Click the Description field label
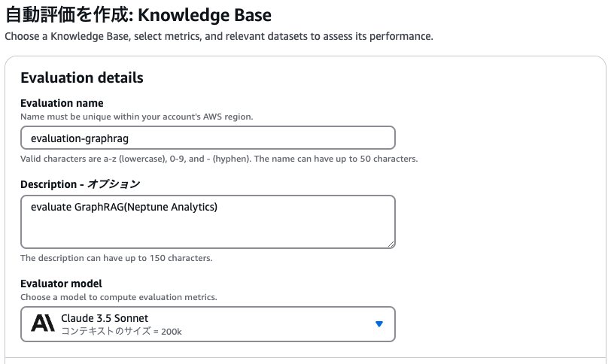 click(48, 184)
